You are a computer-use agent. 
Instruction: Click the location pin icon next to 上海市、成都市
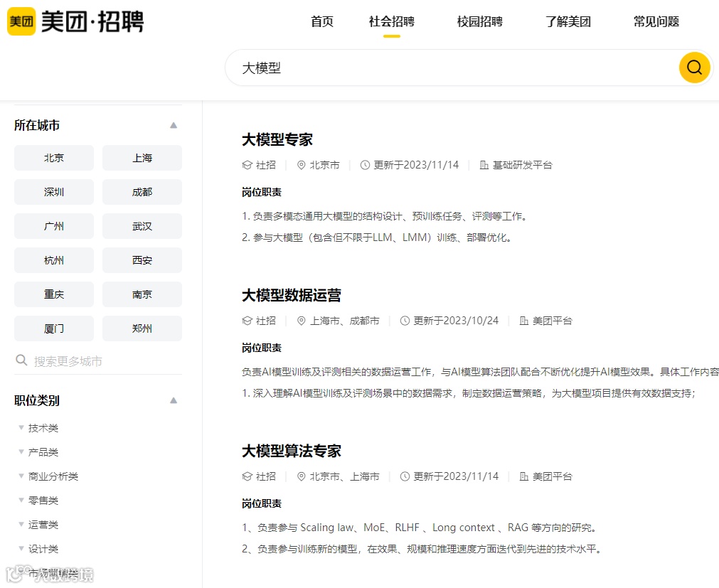click(x=302, y=321)
